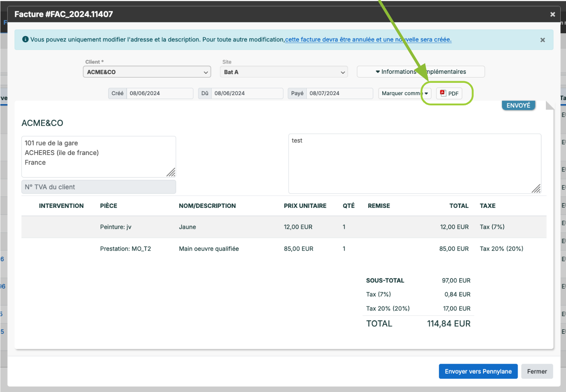Click the address box resize handle
Image resolution: width=566 pixels, height=392 pixels.
click(171, 172)
